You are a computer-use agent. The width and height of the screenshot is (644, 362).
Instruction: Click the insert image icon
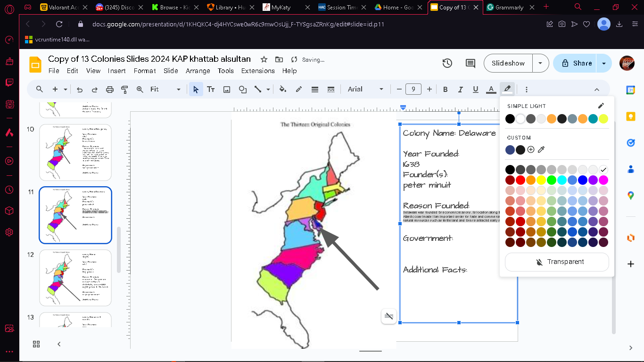tap(227, 89)
